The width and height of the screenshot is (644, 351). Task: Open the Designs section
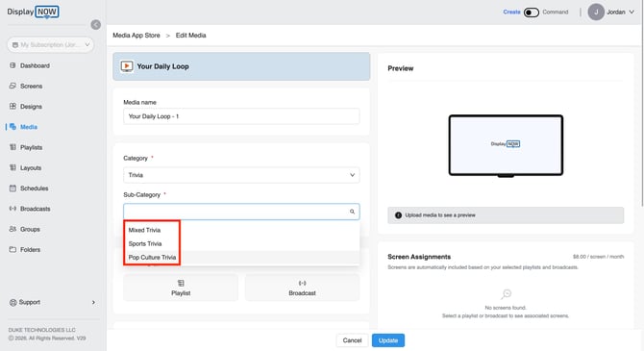31,107
